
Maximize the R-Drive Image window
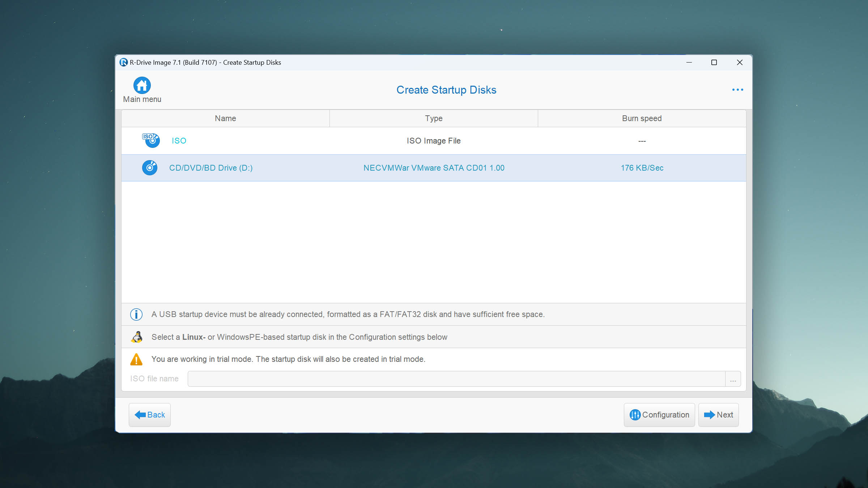click(x=714, y=63)
